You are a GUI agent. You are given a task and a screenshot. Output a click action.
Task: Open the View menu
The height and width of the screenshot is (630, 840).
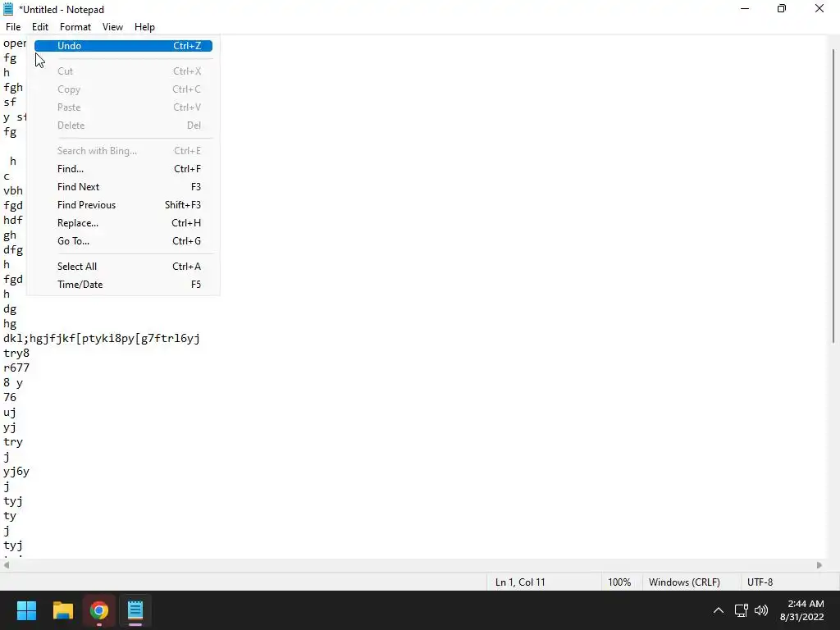pos(112,27)
